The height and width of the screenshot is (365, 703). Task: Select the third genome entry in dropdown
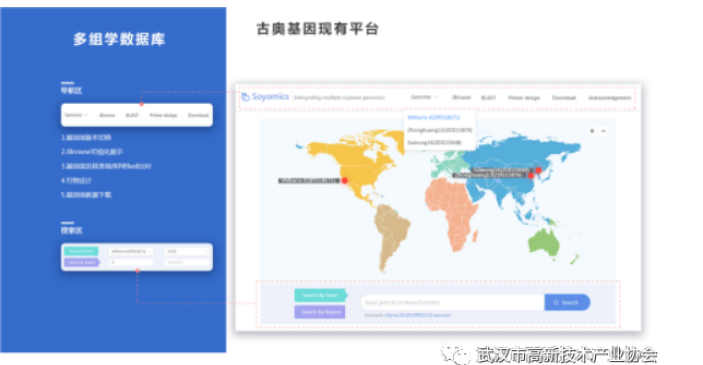pos(434,143)
